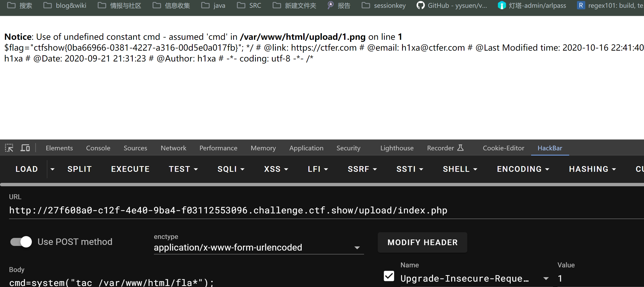The image size is (644, 287).
Task: Expand the XSS menu
Action: (276, 169)
